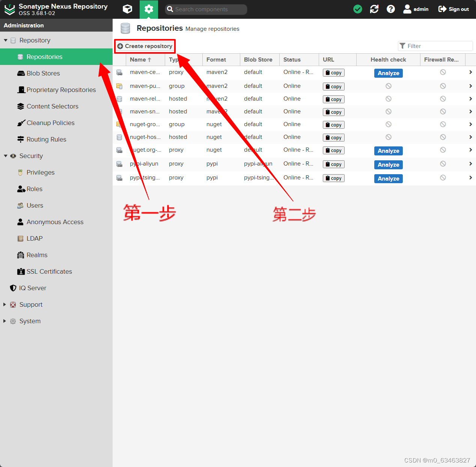Screen dimensions: 476x467
Task: Select Repositories in the sidebar
Action: point(45,57)
